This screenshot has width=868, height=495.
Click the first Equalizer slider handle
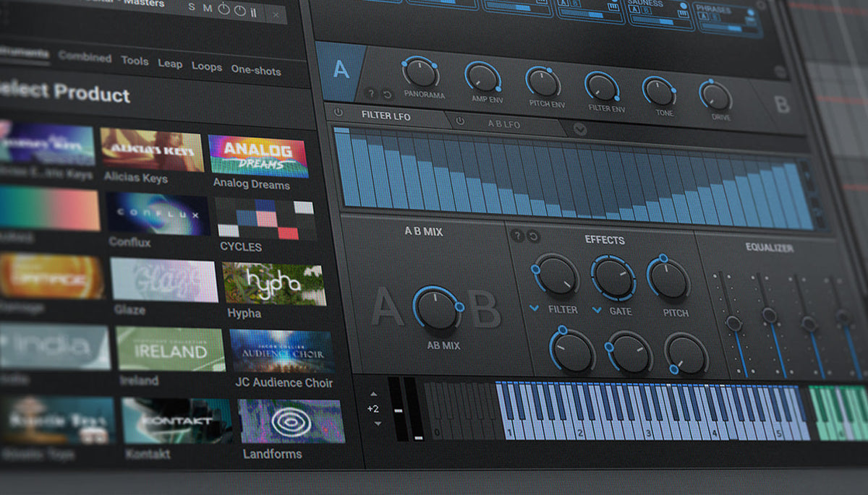733,324
